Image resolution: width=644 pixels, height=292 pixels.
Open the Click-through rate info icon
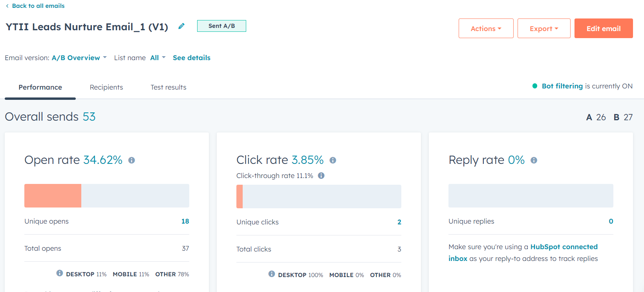(x=321, y=176)
